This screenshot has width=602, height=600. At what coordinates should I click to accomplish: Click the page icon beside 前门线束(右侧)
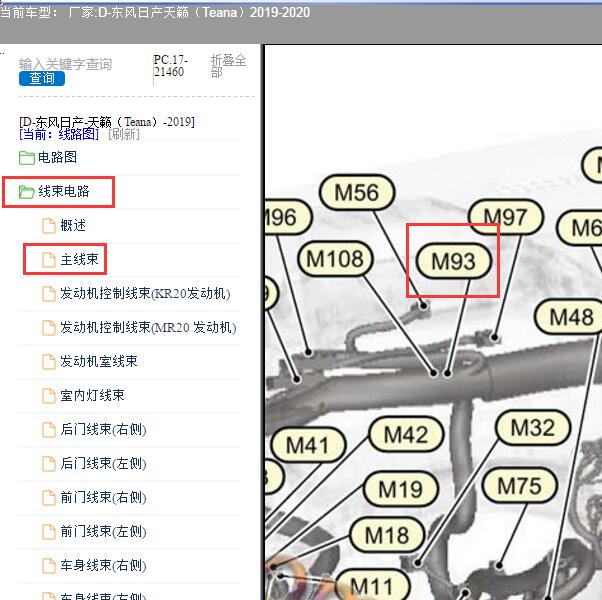[49, 498]
